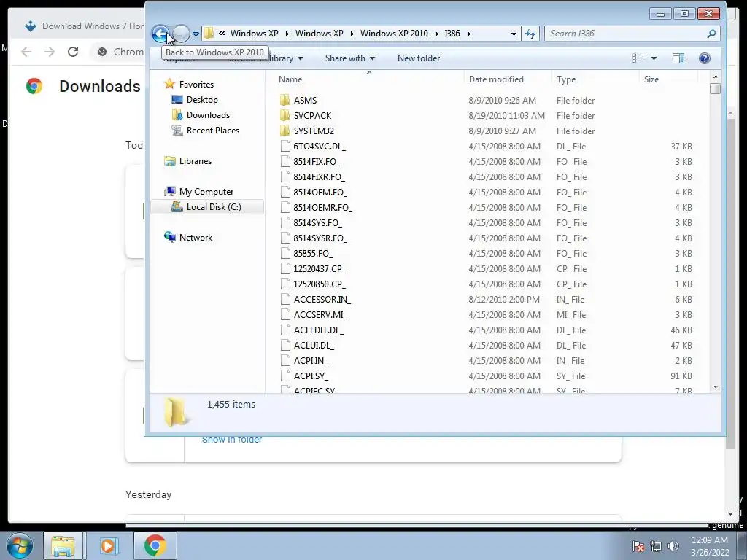The image size is (747, 560).
Task: Show hidden breadcrumb path chevron
Action: [222, 34]
